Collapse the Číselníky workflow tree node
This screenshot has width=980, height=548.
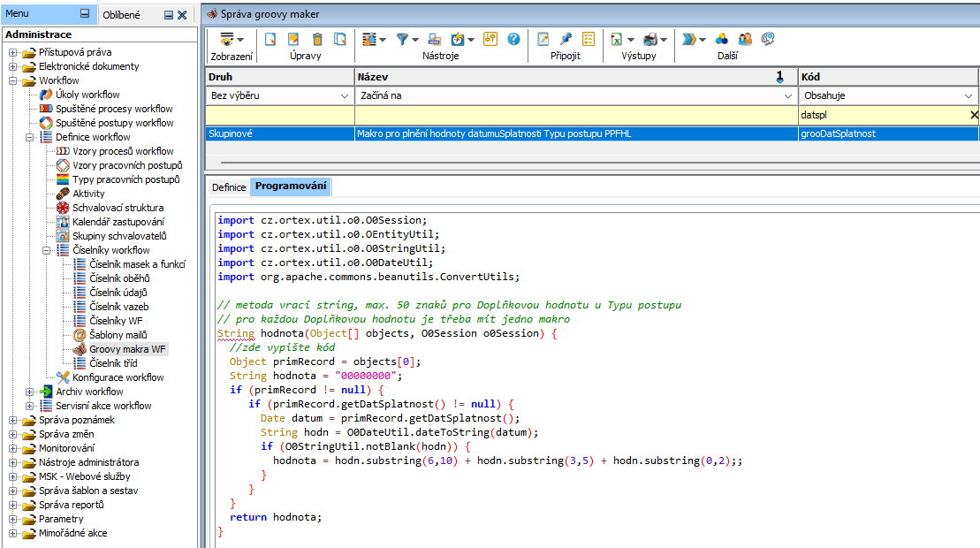47,250
